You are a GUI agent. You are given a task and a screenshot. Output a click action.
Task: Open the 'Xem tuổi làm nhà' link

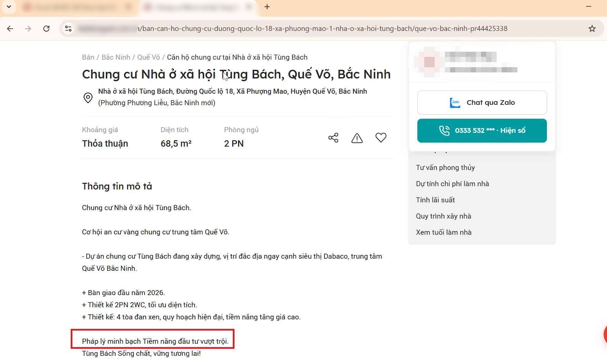pos(444,232)
